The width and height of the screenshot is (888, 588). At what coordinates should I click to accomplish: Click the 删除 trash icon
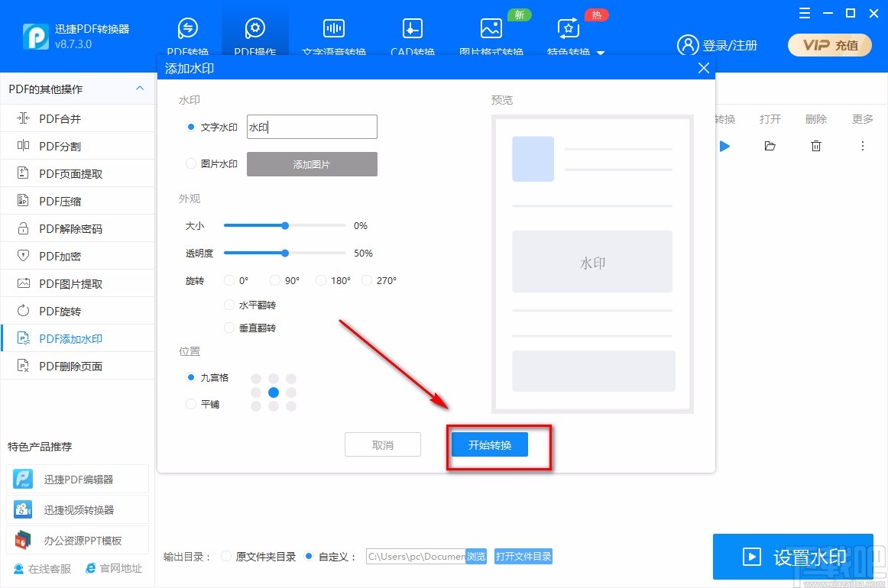pos(815,145)
